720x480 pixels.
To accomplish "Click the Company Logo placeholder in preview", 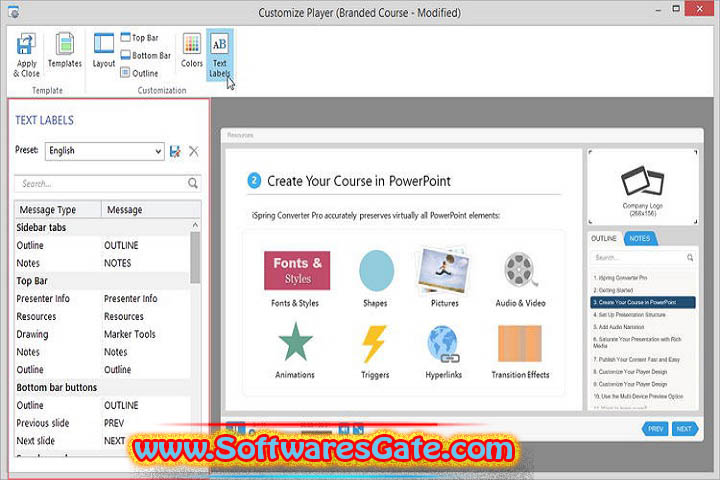I will [642, 187].
